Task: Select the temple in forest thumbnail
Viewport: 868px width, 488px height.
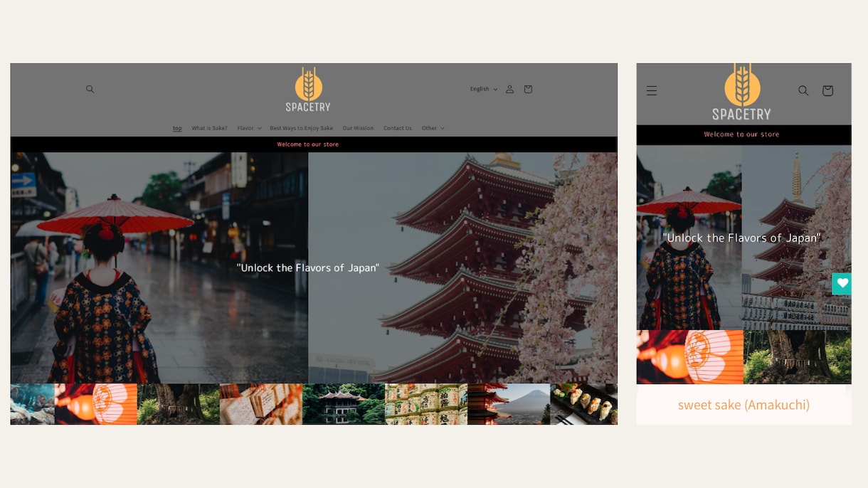Action: (x=344, y=404)
